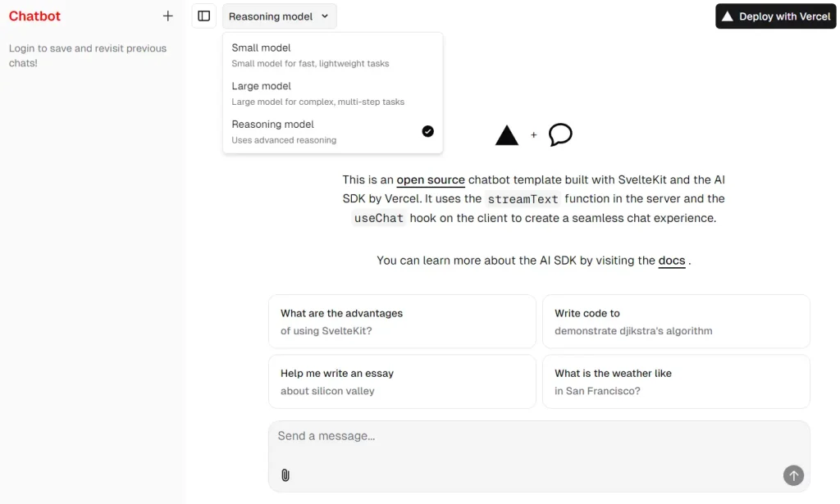Attach a file with the paperclip icon
The width and height of the screenshot is (840, 504).
point(285,474)
